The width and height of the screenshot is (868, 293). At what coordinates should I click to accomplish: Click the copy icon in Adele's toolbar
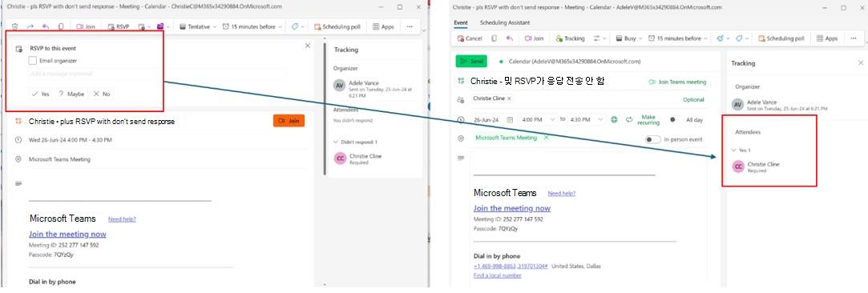point(494,38)
